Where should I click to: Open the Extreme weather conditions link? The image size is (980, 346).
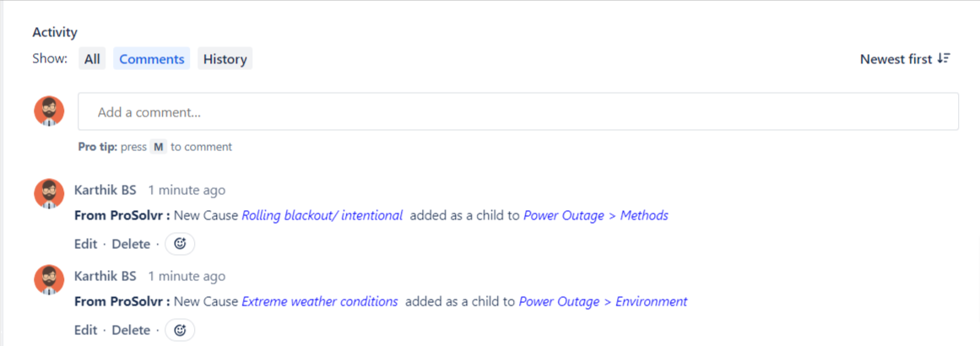[x=320, y=301]
